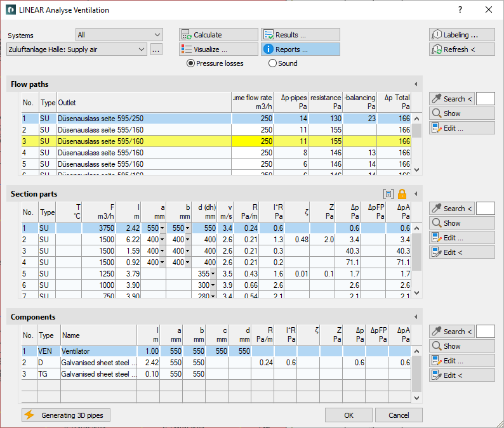
Task: Click Generating 3D pipes button
Action: click(66, 415)
